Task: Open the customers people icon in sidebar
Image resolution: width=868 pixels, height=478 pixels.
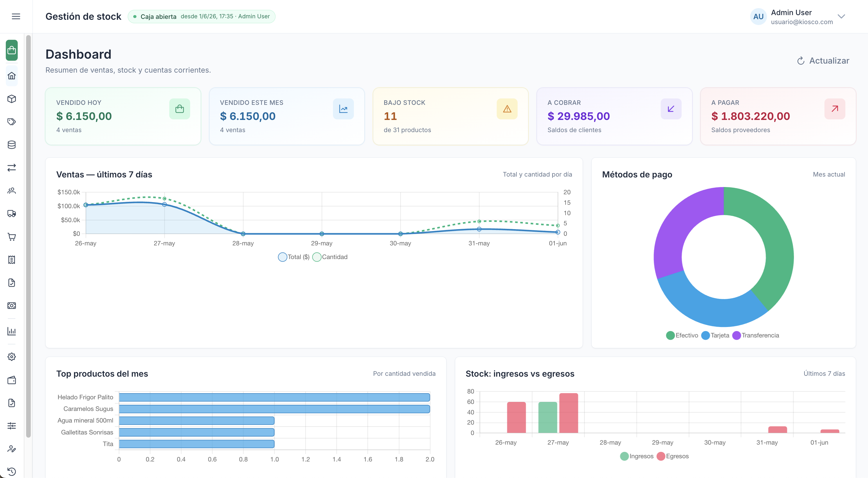Action: tap(12, 191)
